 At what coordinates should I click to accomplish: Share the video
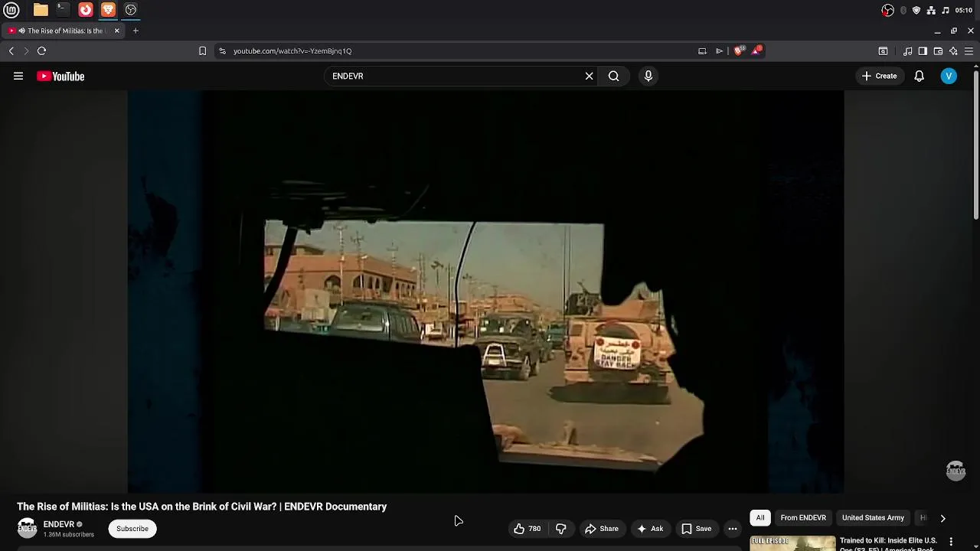coord(601,529)
